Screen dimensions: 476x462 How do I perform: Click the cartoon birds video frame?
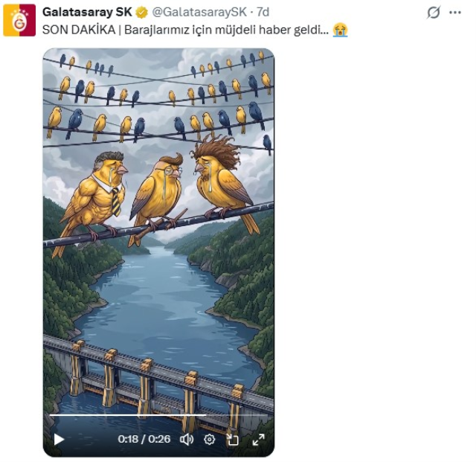pos(158,186)
